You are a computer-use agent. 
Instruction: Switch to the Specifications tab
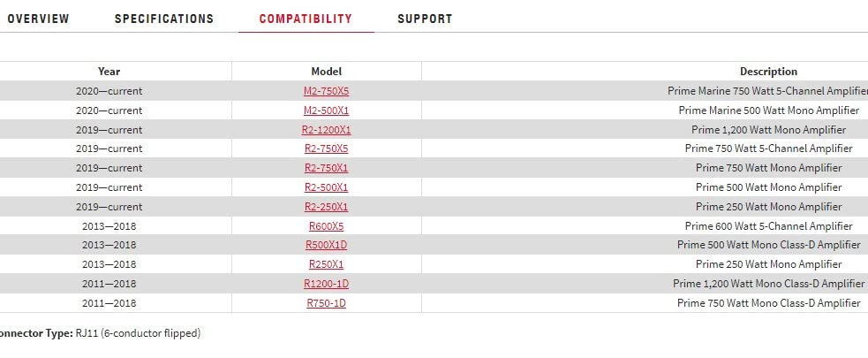pyautogui.click(x=164, y=19)
